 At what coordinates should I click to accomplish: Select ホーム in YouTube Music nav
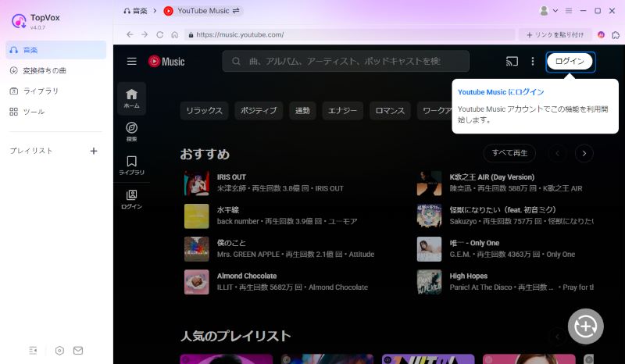[131, 98]
